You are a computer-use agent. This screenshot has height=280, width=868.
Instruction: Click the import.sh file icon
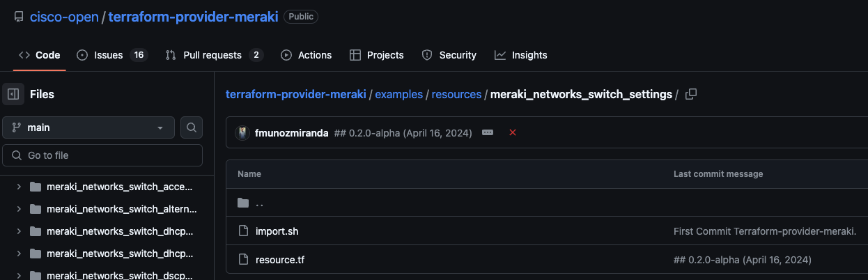(243, 231)
